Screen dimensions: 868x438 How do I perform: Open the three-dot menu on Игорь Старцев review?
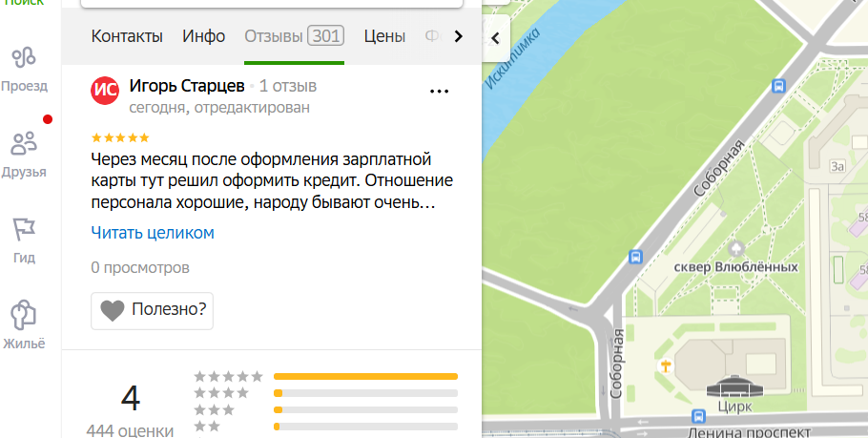click(439, 92)
